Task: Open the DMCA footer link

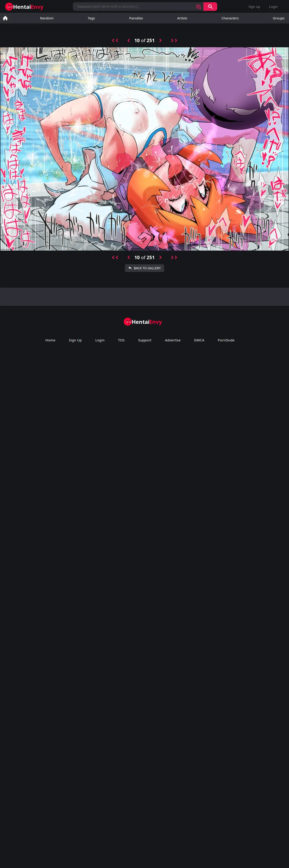Action: (x=199, y=340)
